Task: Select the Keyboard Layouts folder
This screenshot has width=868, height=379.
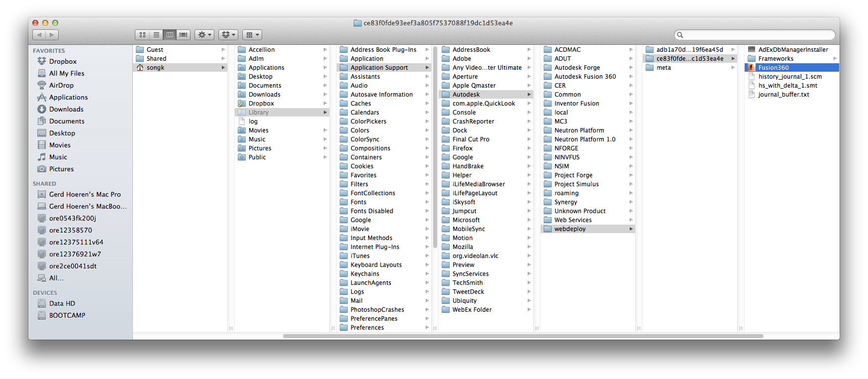Action: click(x=384, y=265)
